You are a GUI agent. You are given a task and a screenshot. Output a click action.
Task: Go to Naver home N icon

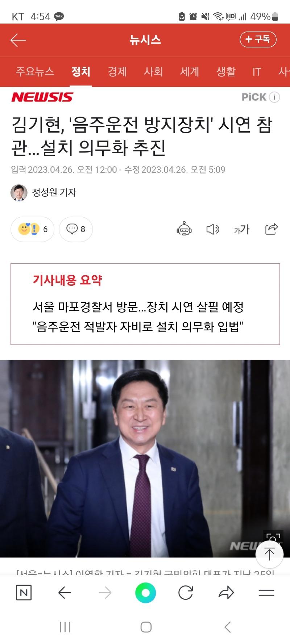tap(24, 593)
